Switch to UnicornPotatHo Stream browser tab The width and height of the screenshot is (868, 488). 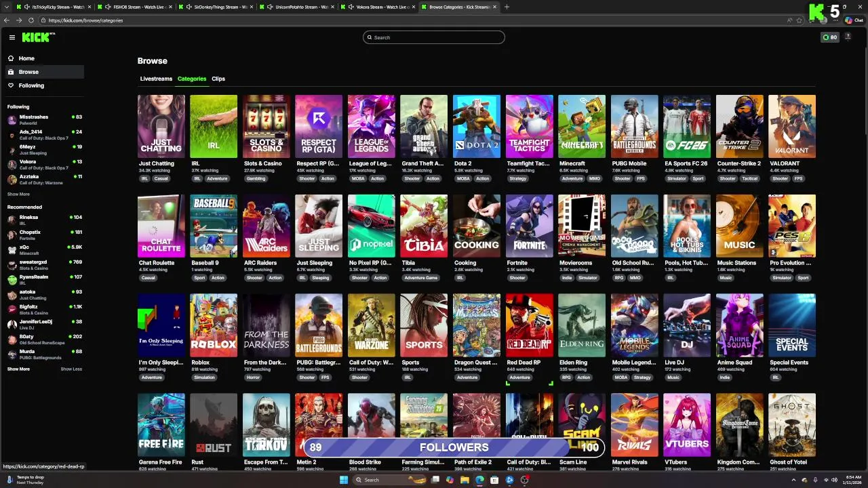[297, 7]
